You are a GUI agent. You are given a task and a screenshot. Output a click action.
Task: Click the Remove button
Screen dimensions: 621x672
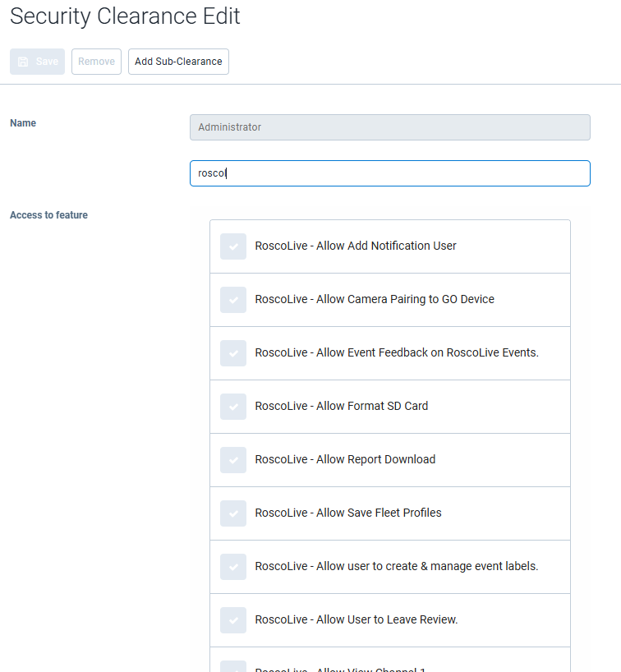[x=96, y=62]
